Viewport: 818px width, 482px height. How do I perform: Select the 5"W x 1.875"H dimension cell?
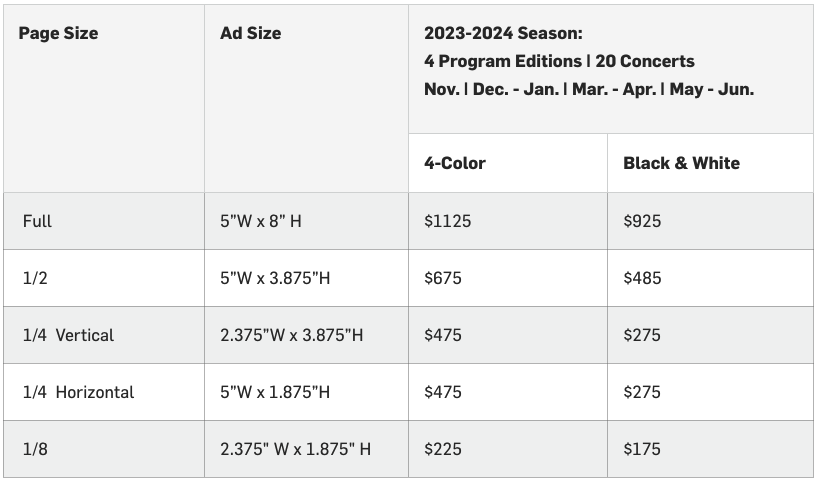click(x=275, y=392)
